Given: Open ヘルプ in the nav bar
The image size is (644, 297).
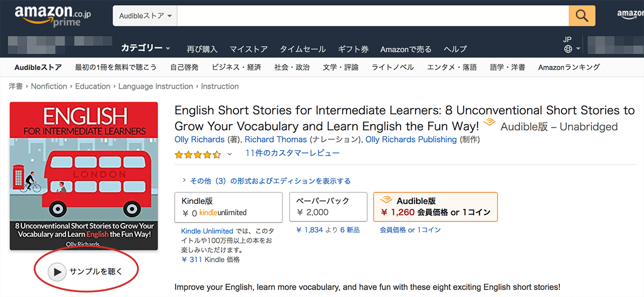Looking at the screenshot, I should [x=455, y=49].
